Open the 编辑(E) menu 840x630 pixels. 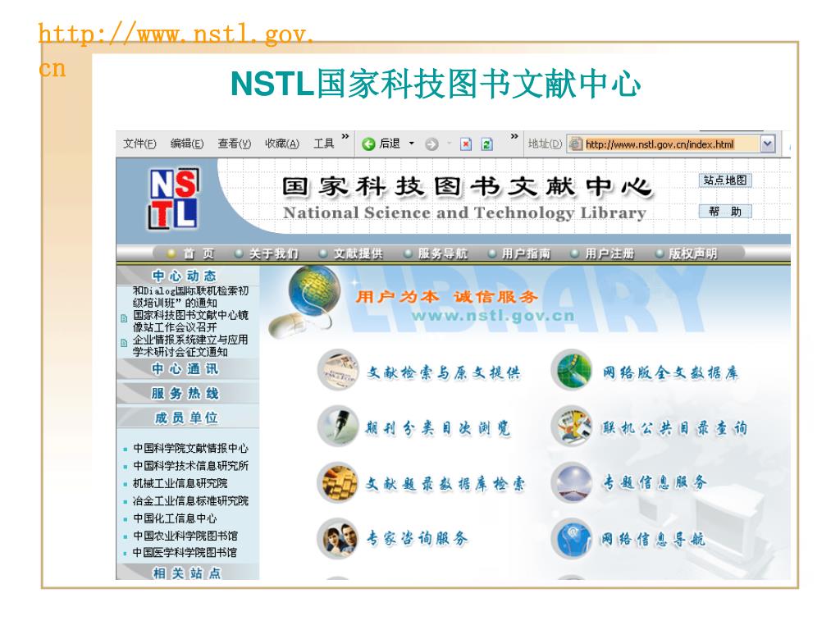(186, 144)
